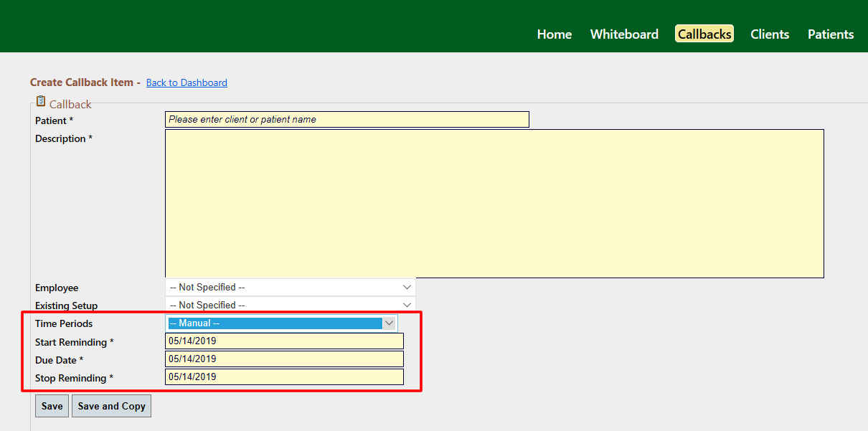The height and width of the screenshot is (431, 868).
Task: Follow the Back to Dashboard link
Action: point(187,82)
